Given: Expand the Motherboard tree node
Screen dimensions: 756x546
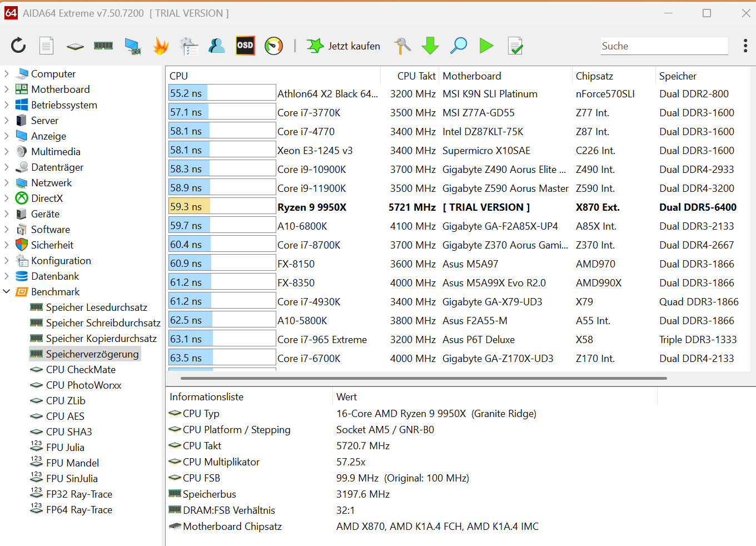Looking at the screenshot, I should (x=7, y=89).
